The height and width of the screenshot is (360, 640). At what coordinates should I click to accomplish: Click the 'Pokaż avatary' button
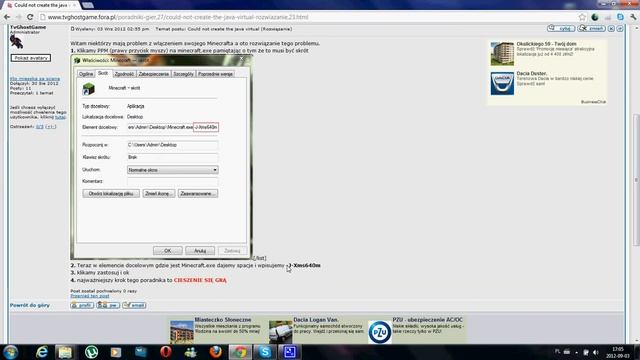(31, 58)
